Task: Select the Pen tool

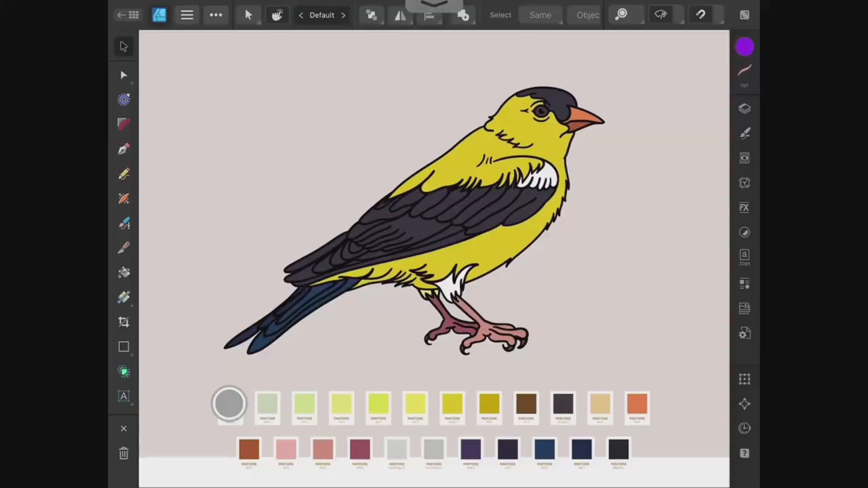Action: [x=123, y=149]
